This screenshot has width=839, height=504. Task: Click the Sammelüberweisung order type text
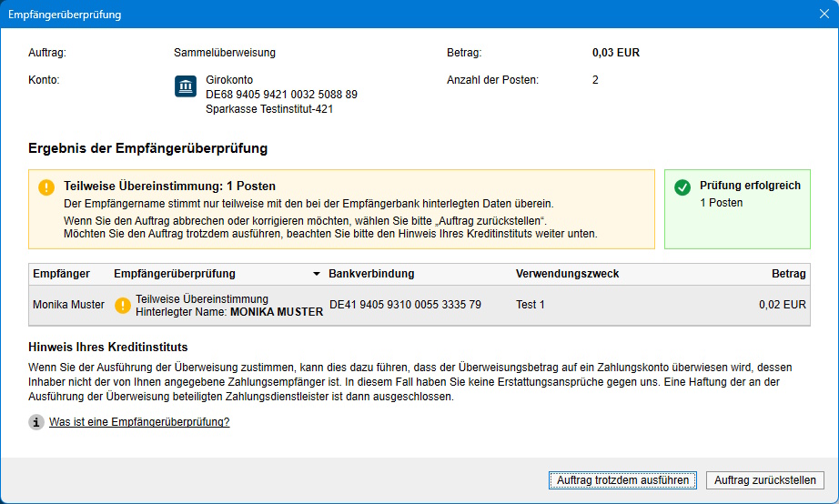point(225,53)
